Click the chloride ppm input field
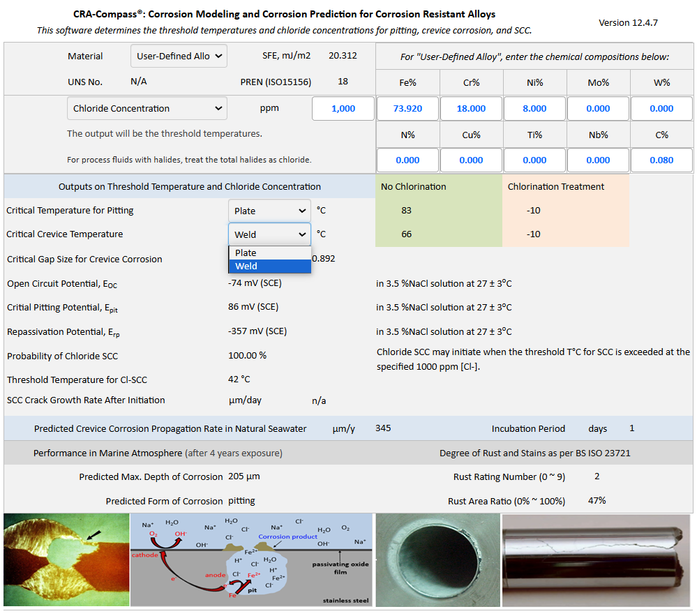 pyautogui.click(x=343, y=108)
